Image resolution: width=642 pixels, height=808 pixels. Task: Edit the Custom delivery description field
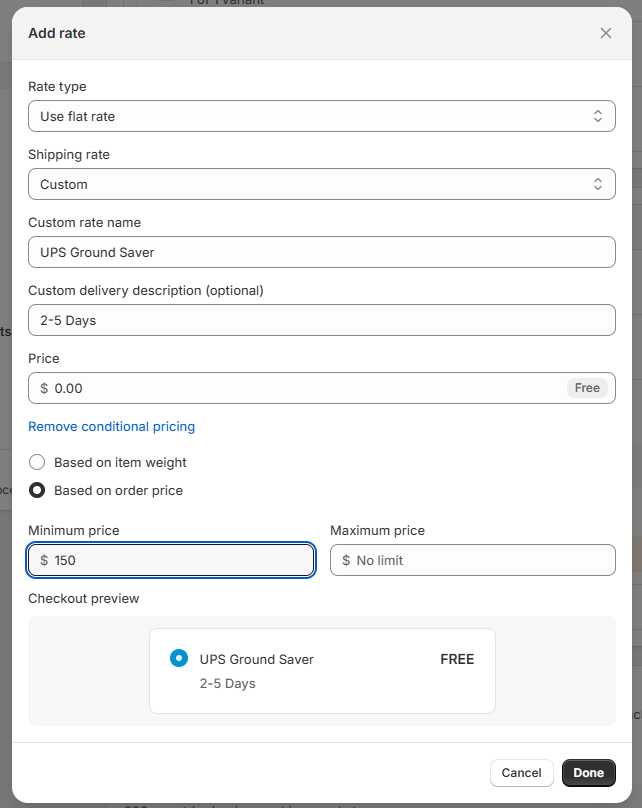click(321, 320)
